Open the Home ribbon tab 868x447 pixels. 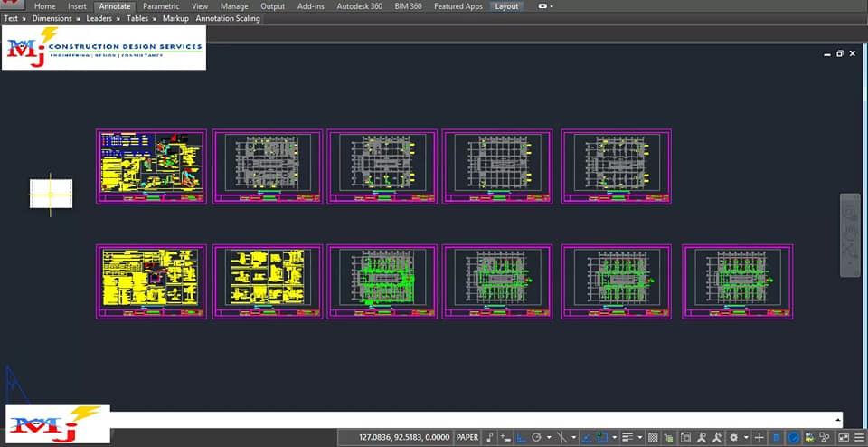45,6
